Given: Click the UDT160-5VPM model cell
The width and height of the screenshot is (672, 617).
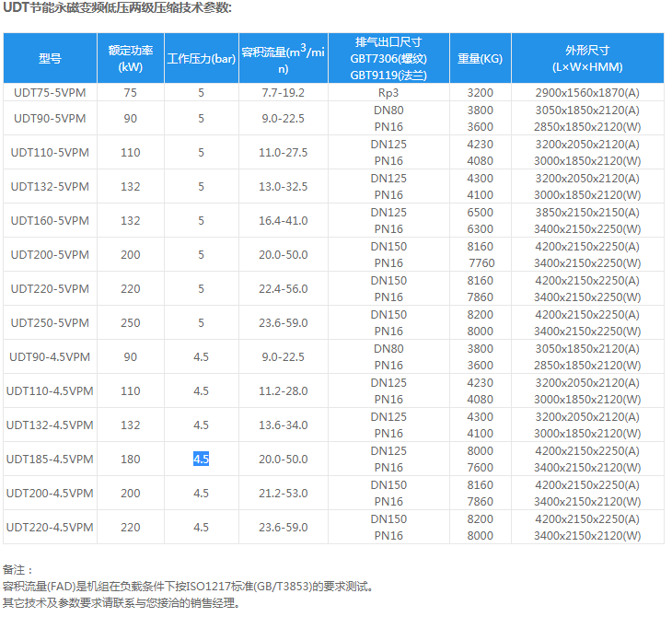Looking at the screenshot, I should coord(50,220).
